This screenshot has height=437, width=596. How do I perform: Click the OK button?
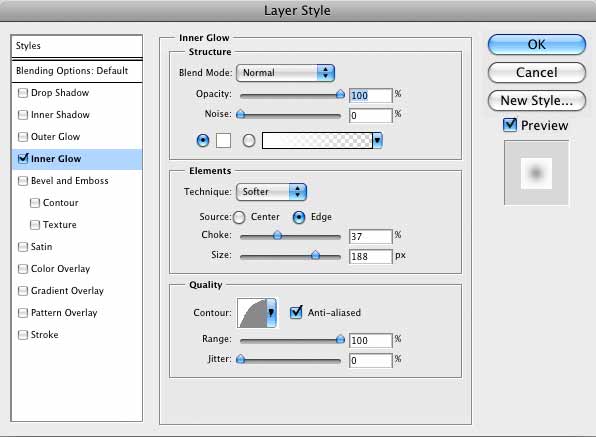[x=536, y=45]
